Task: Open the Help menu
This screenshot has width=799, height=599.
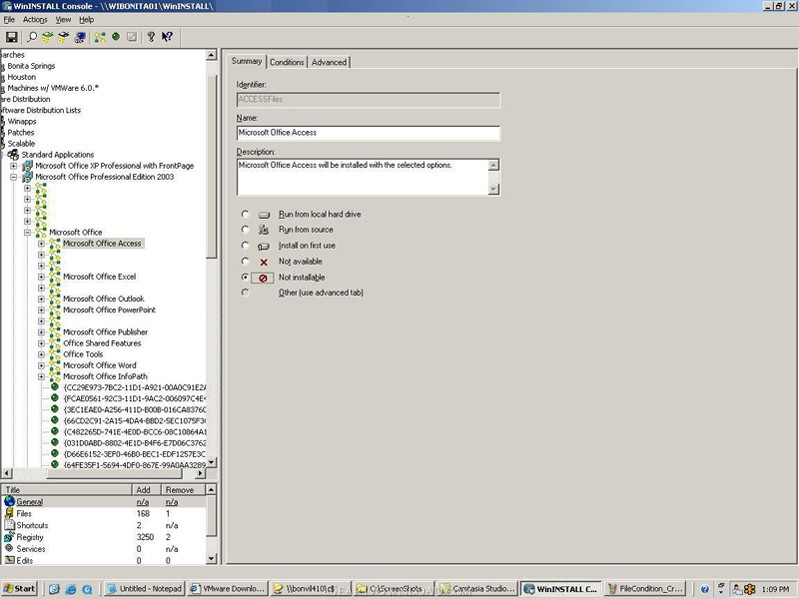Action: (x=87, y=19)
